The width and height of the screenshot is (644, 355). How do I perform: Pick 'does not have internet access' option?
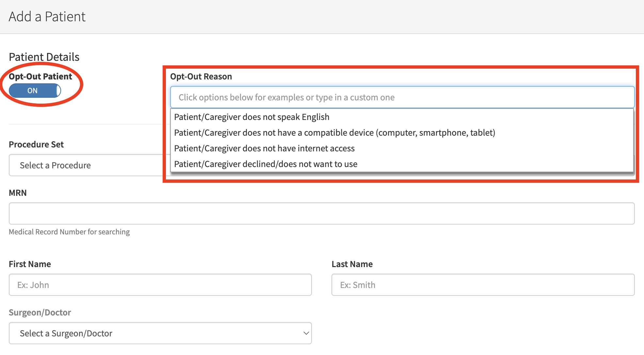click(264, 148)
